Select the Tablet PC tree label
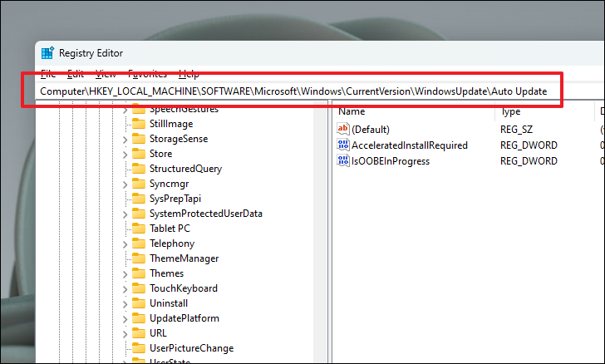The width and height of the screenshot is (605, 364). [x=170, y=229]
